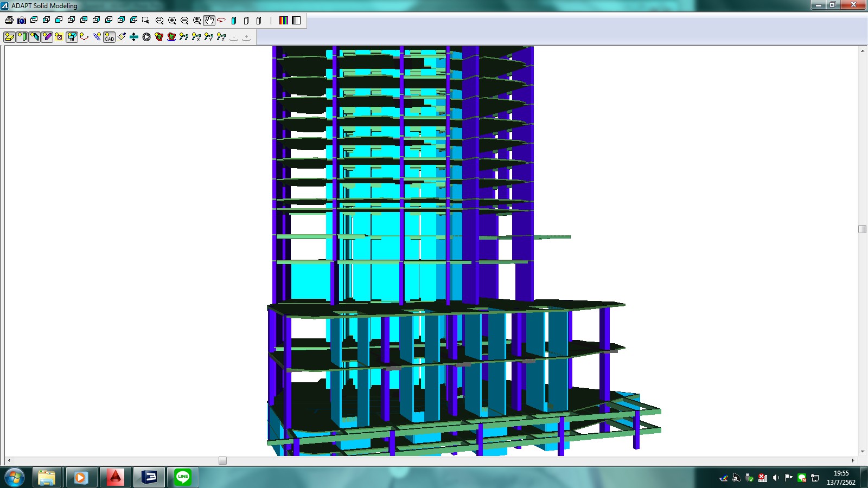Select the hand pan tool
Viewport: 868px width, 488px height.
pos(209,21)
